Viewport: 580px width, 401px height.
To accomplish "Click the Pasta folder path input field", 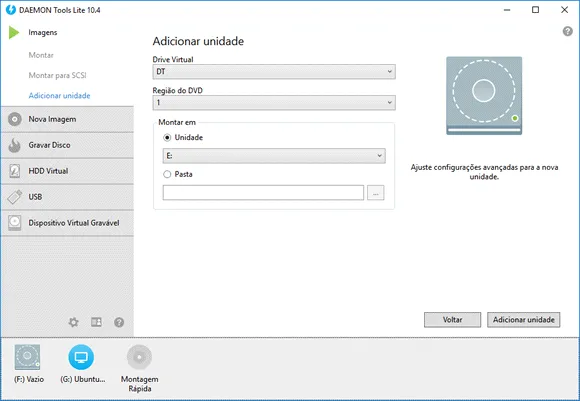I will pos(263,193).
